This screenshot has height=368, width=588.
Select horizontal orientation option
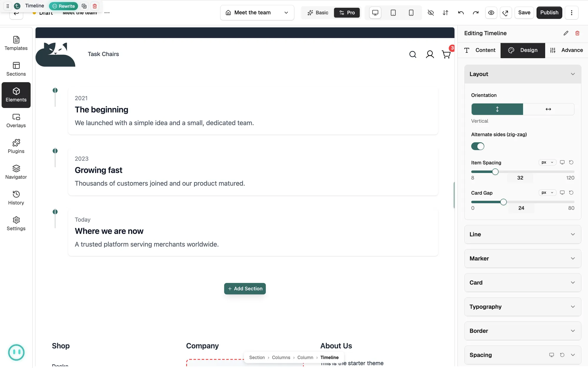548,109
